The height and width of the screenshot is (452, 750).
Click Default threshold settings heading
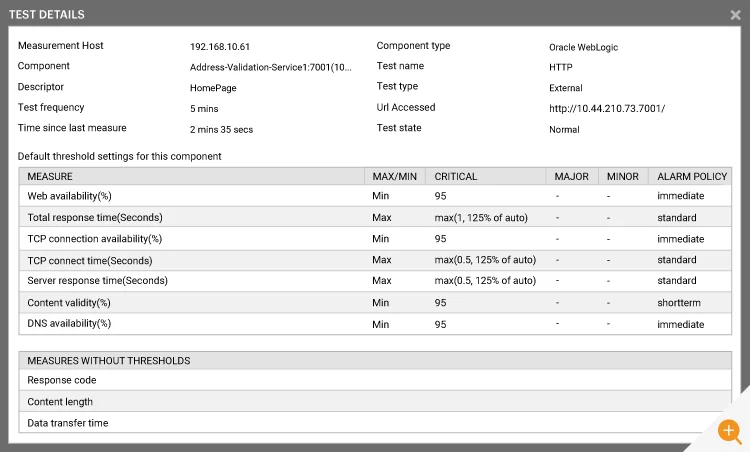click(x=119, y=156)
